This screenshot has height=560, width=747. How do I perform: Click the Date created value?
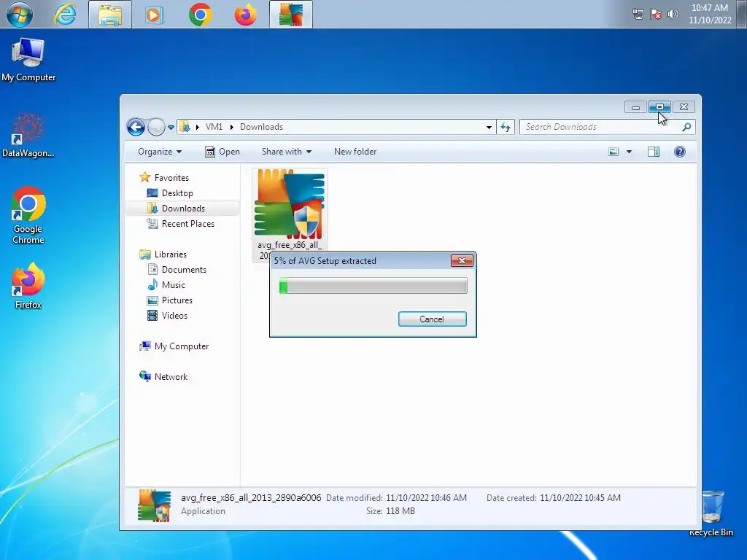pyautogui.click(x=580, y=497)
